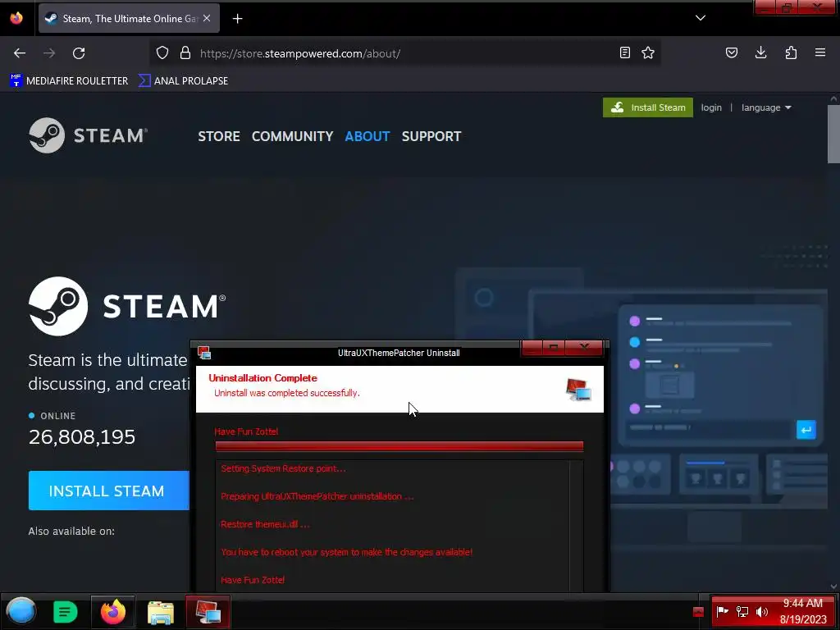Expand the language dropdown
840x630 pixels.
click(x=766, y=107)
